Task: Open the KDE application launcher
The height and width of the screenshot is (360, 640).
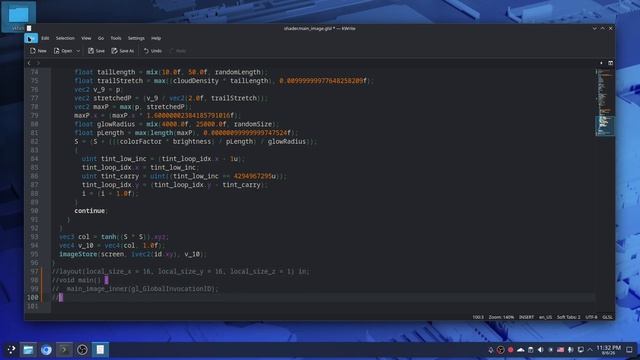Action: [11, 350]
